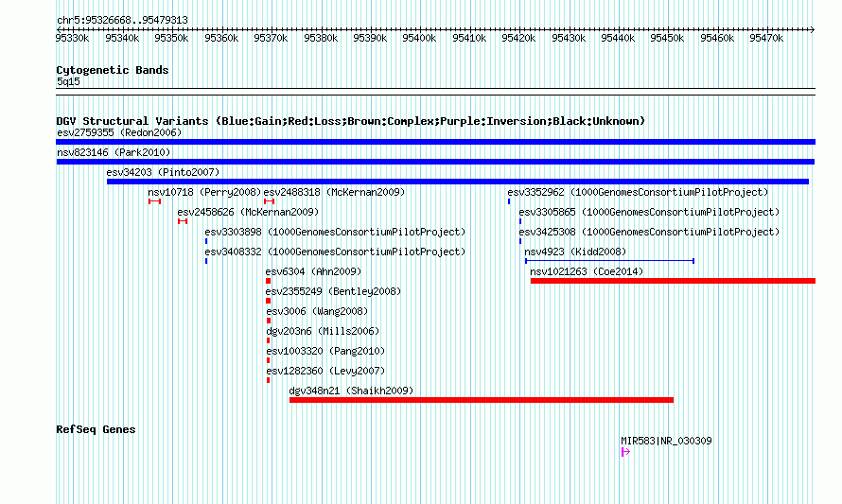
Task: Click the MIR583 magenta gene arrow glyph
Action: [x=625, y=452]
